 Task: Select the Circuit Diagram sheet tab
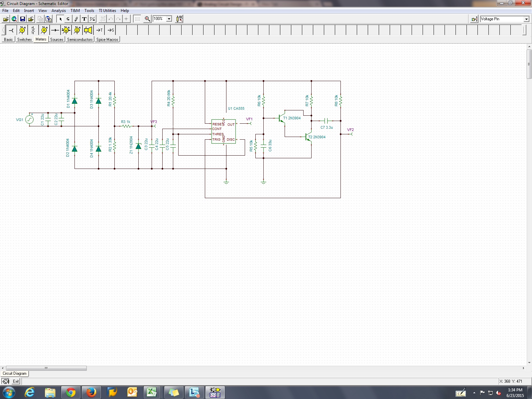[15, 373]
